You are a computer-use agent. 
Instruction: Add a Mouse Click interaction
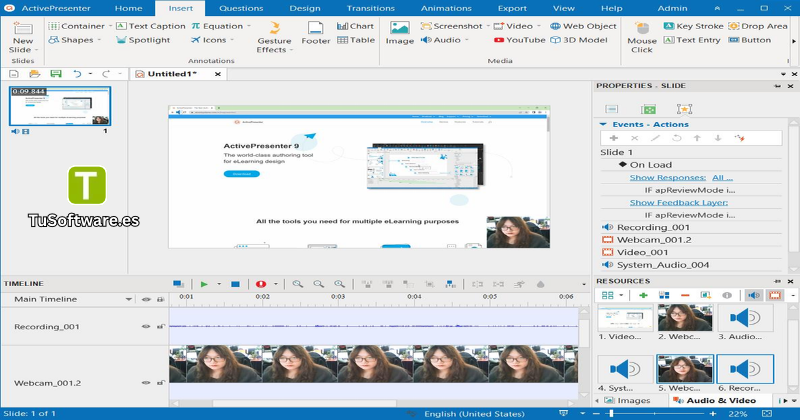pos(642,37)
